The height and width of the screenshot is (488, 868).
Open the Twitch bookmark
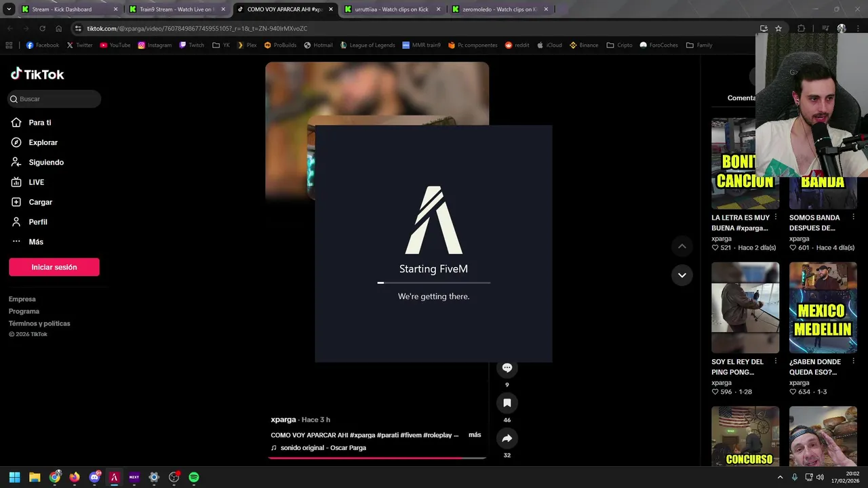(192, 45)
